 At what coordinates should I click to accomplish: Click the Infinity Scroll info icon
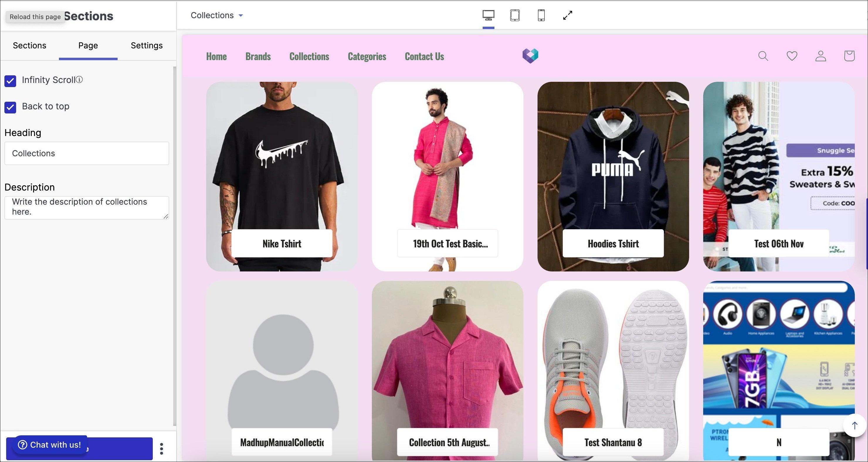pyautogui.click(x=79, y=80)
